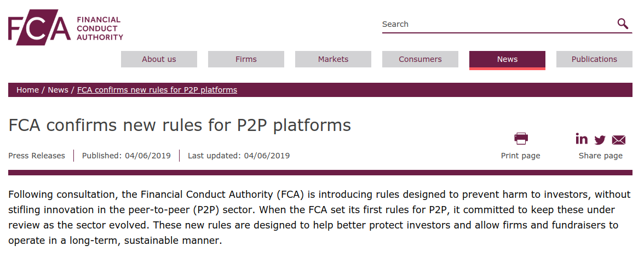Share the page on LinkedIn
Viewport: 644px width, 257px height.
pos(582,139)
